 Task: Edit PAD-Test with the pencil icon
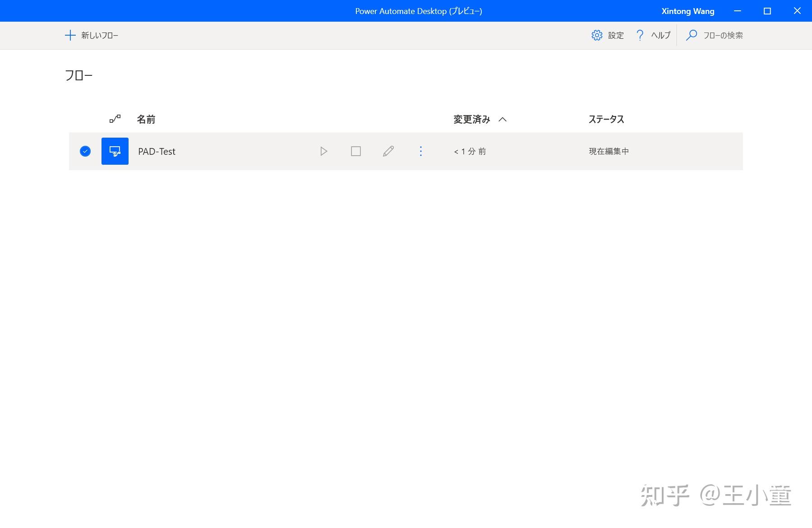point(388,151)
